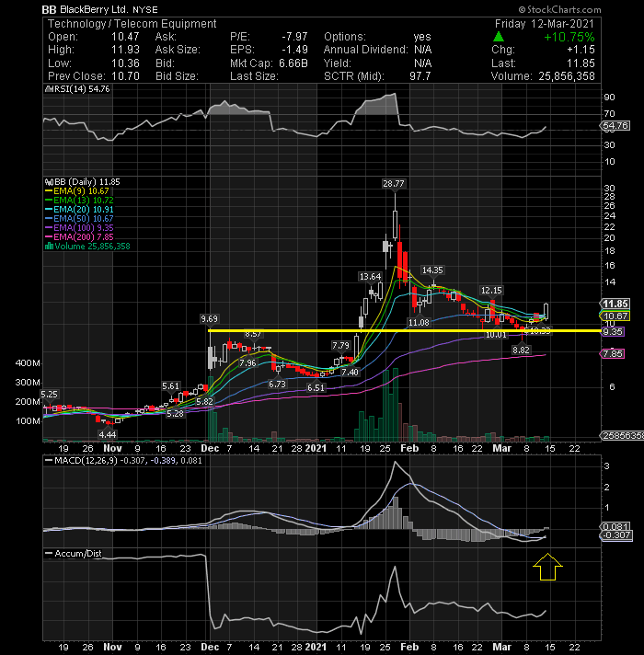The image size is (644, 655).
Task: Click the Mkt Cap value 6.66B
Action: (293, 63)
